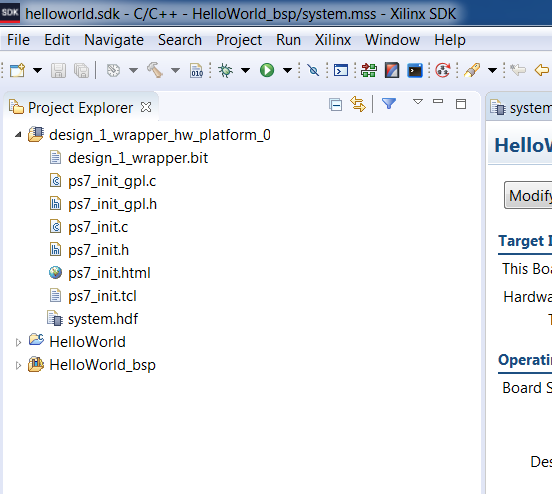552x494 pixels.
Task: Select design_1_wrapper.bit file
Action: [x=138, y=158]
